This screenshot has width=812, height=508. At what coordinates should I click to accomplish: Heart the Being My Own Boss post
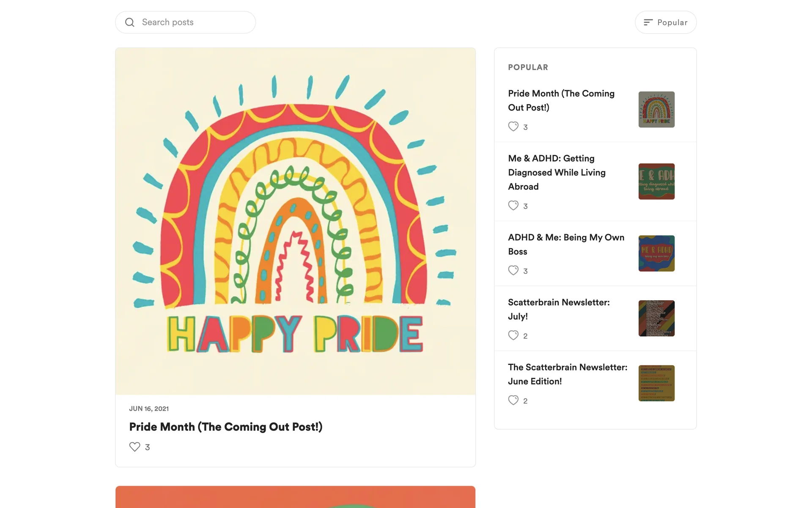click(513, 271)
